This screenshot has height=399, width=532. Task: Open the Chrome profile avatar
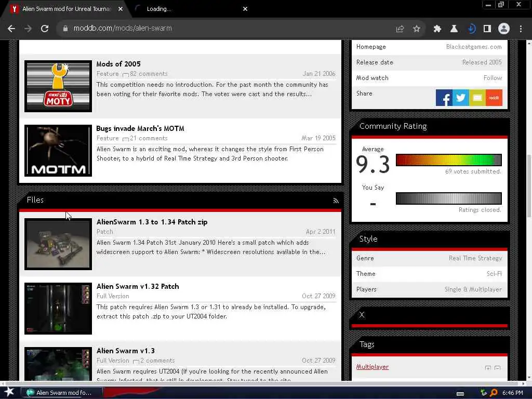click(504, 29)
